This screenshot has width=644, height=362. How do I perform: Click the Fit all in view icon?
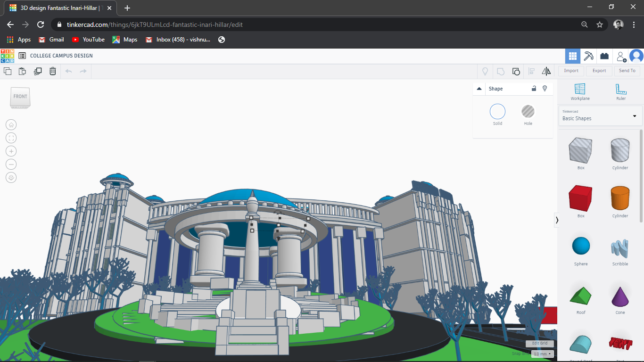click(11, 138)
